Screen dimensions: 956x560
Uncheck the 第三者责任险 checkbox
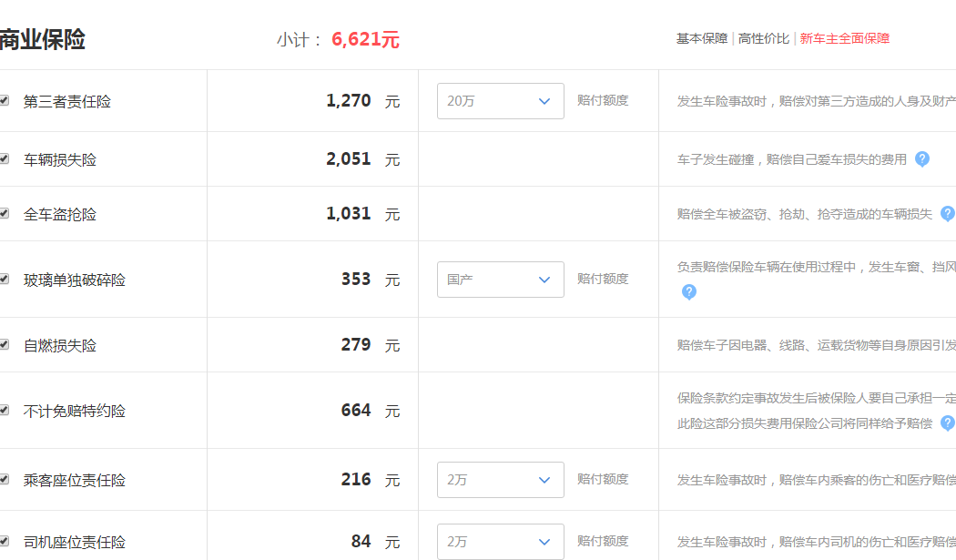[5, 101]
